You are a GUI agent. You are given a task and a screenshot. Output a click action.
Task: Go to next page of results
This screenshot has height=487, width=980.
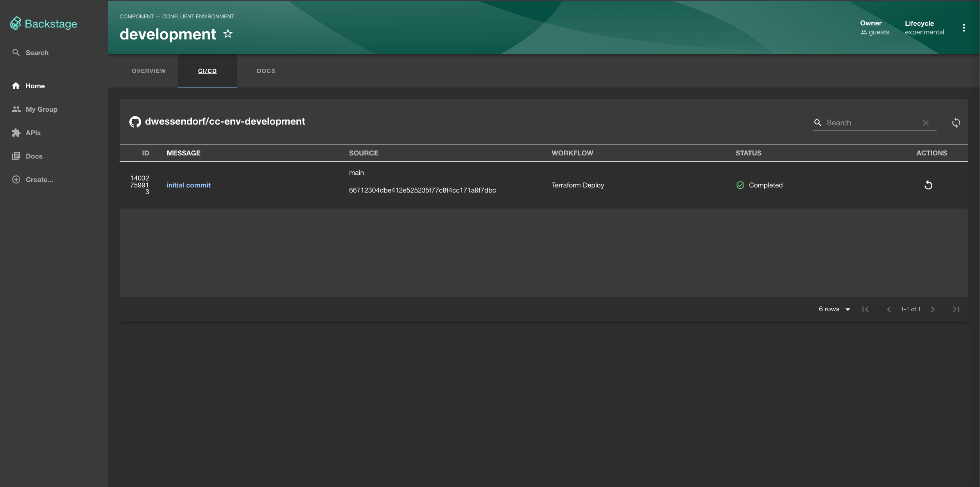(x=933, y=309)
